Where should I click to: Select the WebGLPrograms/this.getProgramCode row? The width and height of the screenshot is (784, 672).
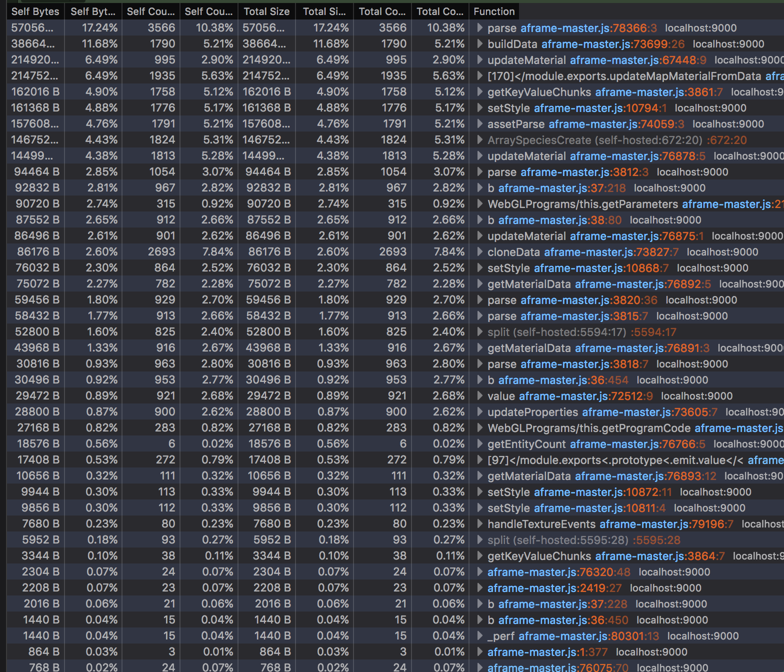tap(589, 428)
